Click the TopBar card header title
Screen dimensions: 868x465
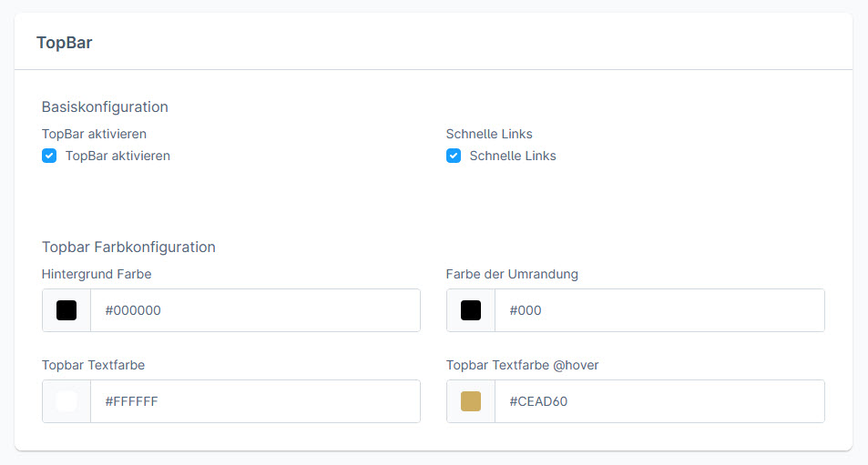(x=64, y=42)
